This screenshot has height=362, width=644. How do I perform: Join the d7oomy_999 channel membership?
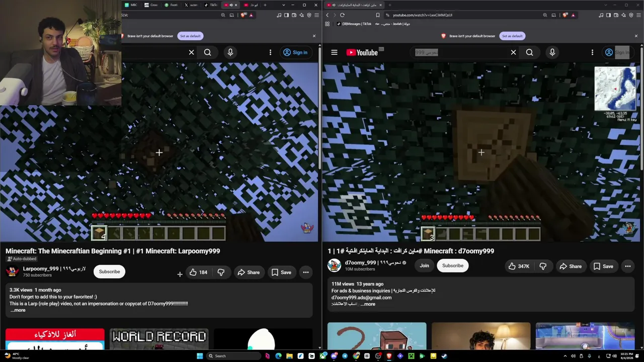click(424, 266)
